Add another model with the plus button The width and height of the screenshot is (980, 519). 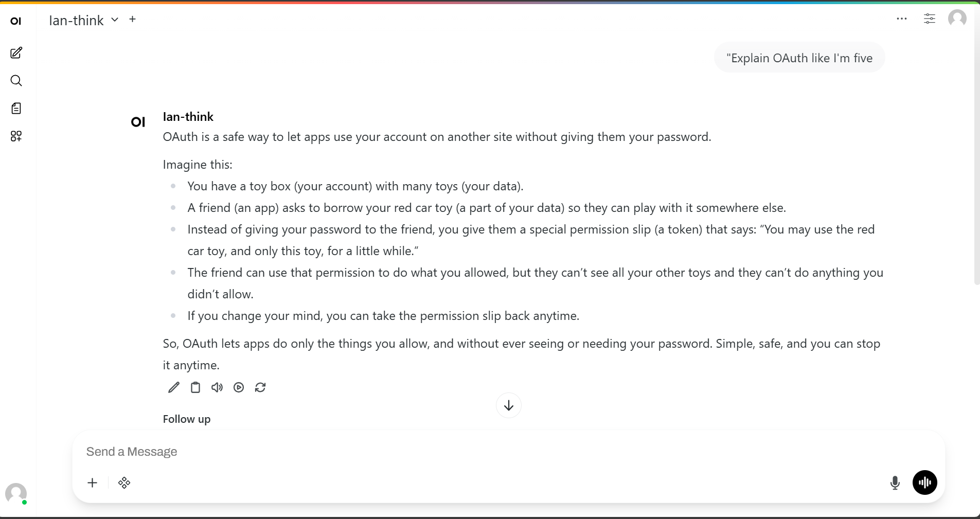(133, 20)
